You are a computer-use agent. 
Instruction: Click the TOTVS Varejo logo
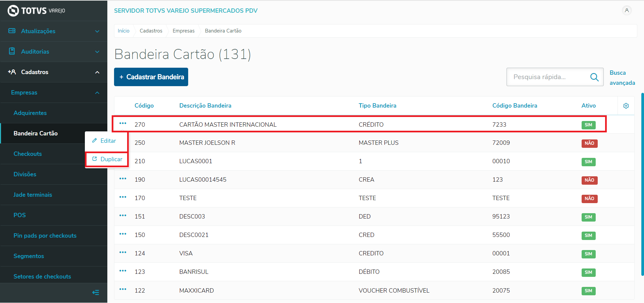(36, 11)
